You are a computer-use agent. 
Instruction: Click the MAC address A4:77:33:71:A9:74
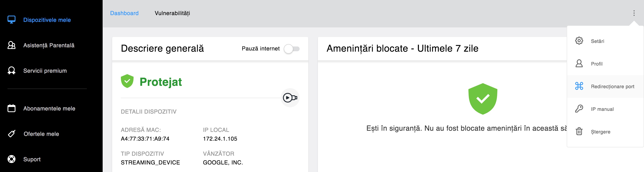click(x=145, y=139)
